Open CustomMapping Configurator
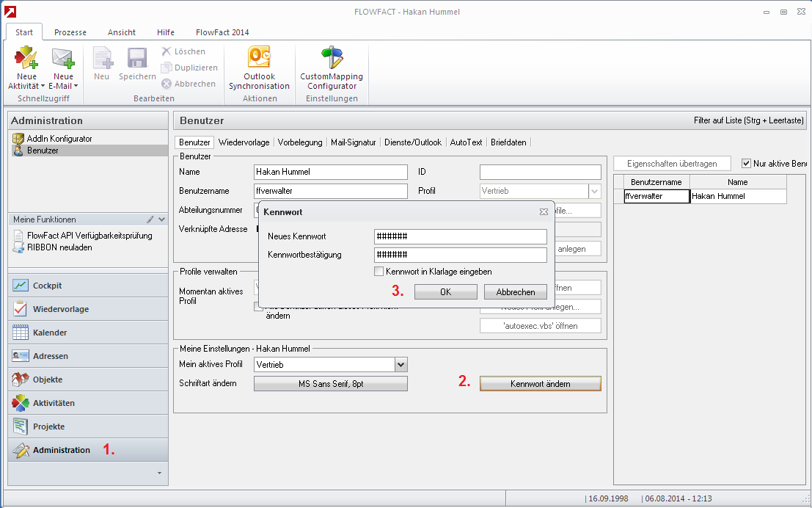This screenshot has height=508, width=812. tap(332, 68)
